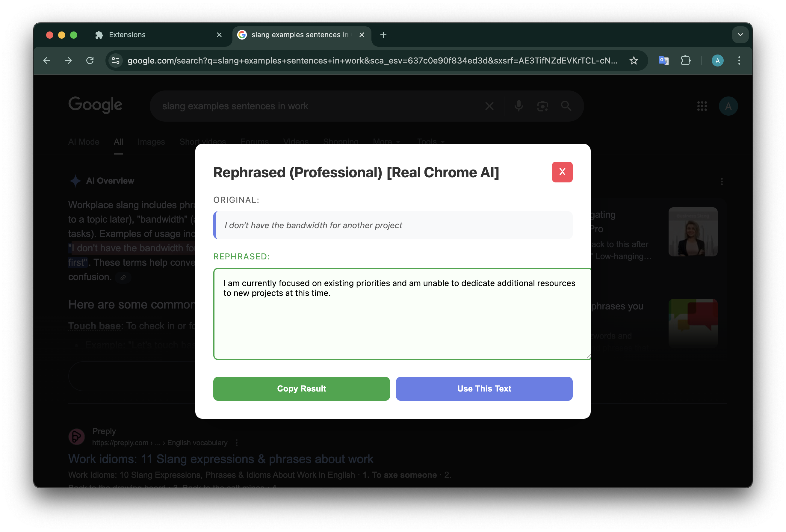
Task: View site information icon in address bar
Action: pyautogui.click(x=116, y=61)
